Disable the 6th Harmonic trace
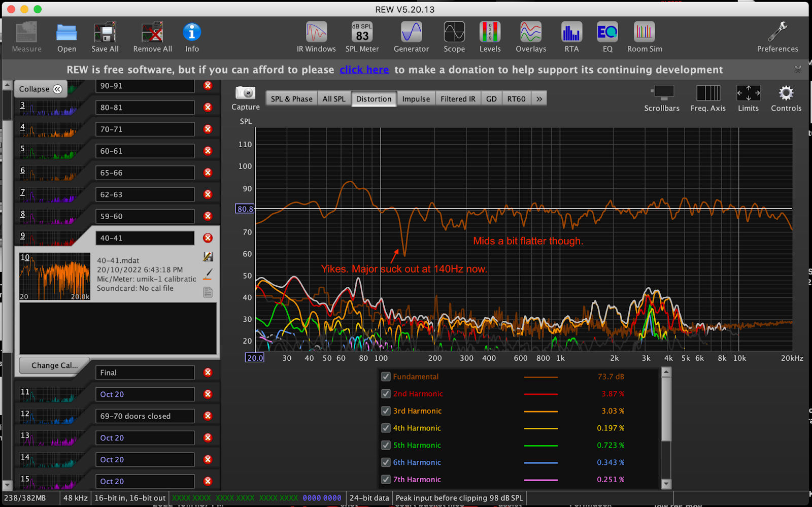 pos(386,462)
